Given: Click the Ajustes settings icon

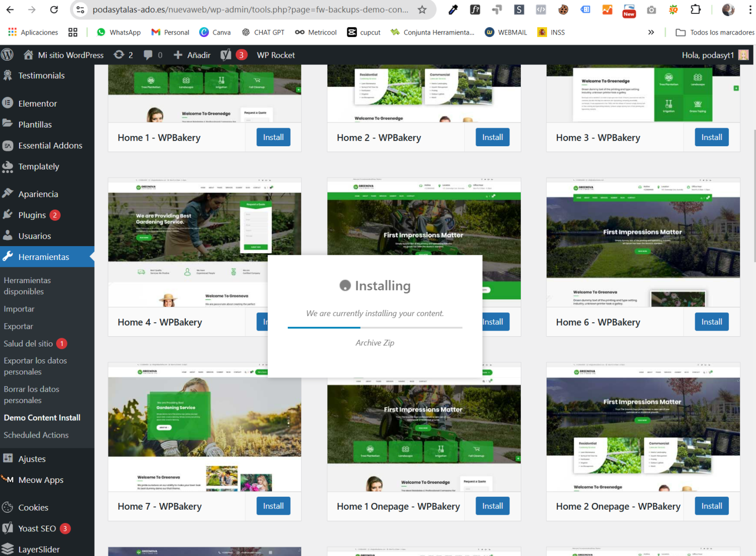Looking at the screenshot, I should [x=8, y=458].
